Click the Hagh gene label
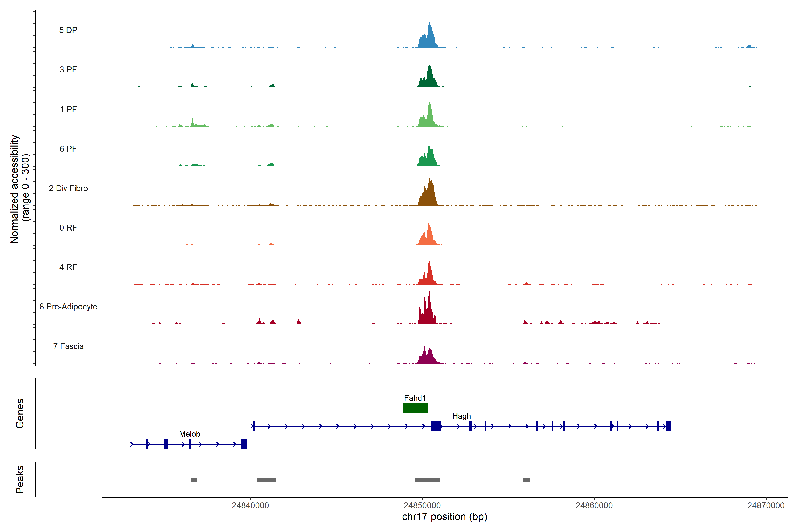 click(x=462, y=416)
